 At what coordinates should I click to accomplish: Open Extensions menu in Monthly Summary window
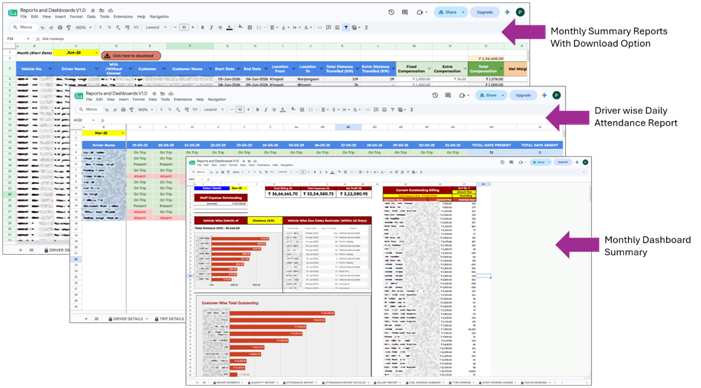tap(123, 17)
